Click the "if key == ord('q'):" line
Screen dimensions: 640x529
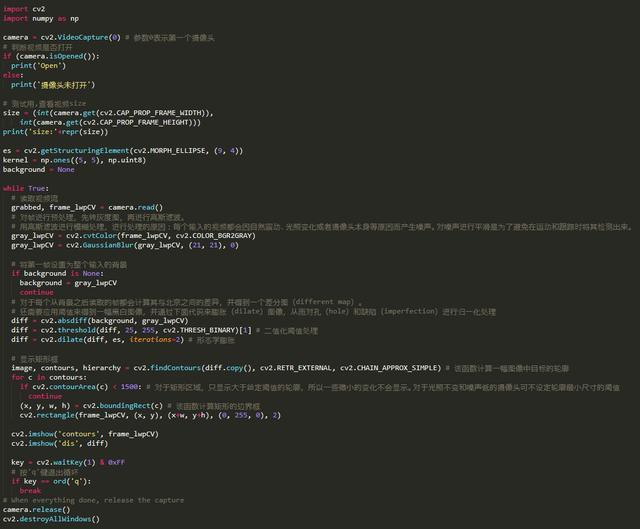point(51,481)
